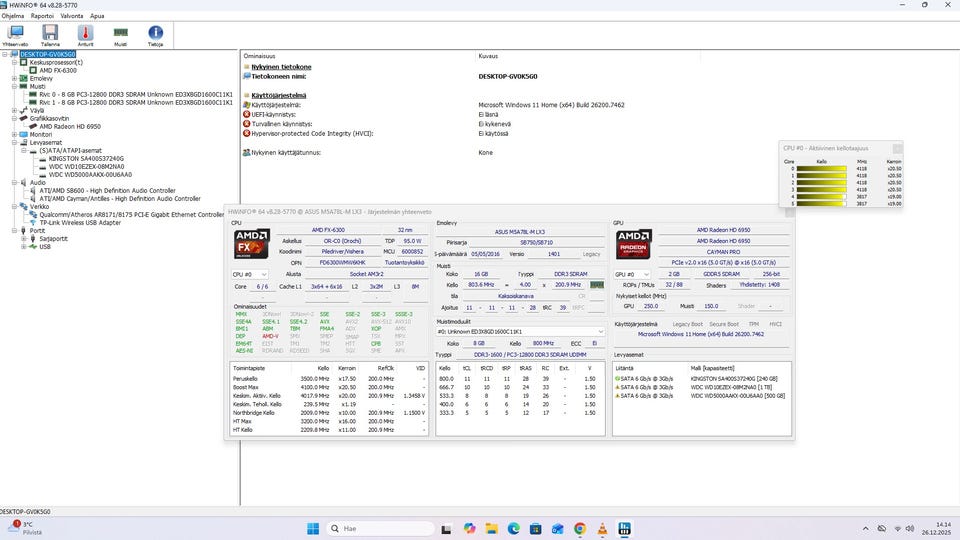Open the Yhteenveto summary toolbar icon
The height and width of the screenshot is (540, 960).
(16, 35)
